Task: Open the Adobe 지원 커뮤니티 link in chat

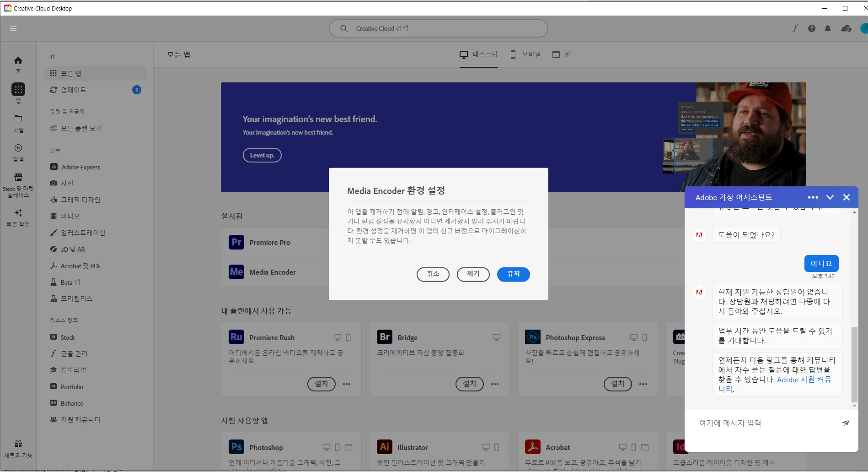Action: 804,380
